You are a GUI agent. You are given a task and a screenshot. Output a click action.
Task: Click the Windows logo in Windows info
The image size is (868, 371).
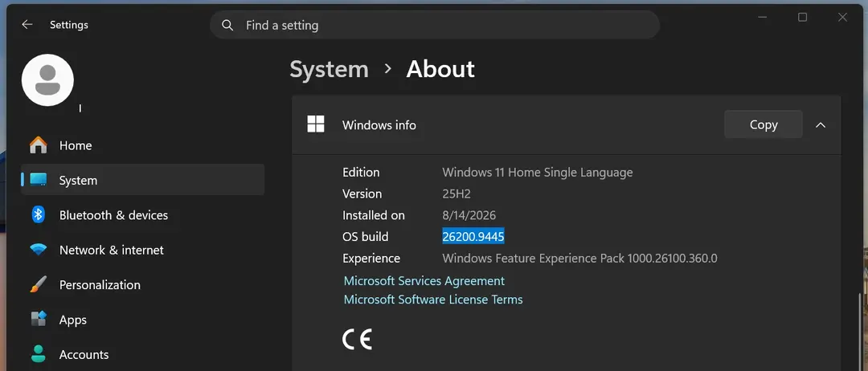pos(316,124)
